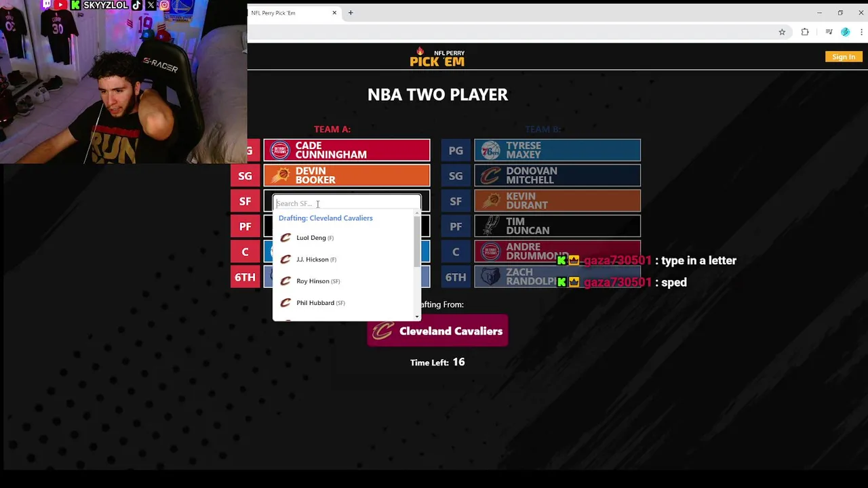Click the Team B PF position label
868x488 pixels.
click(456, 226)
